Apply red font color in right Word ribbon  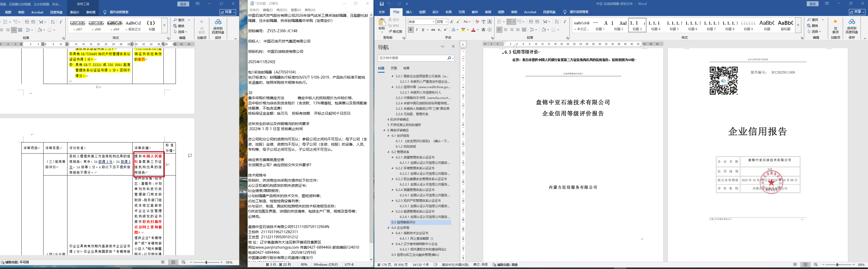click(473, 30)
